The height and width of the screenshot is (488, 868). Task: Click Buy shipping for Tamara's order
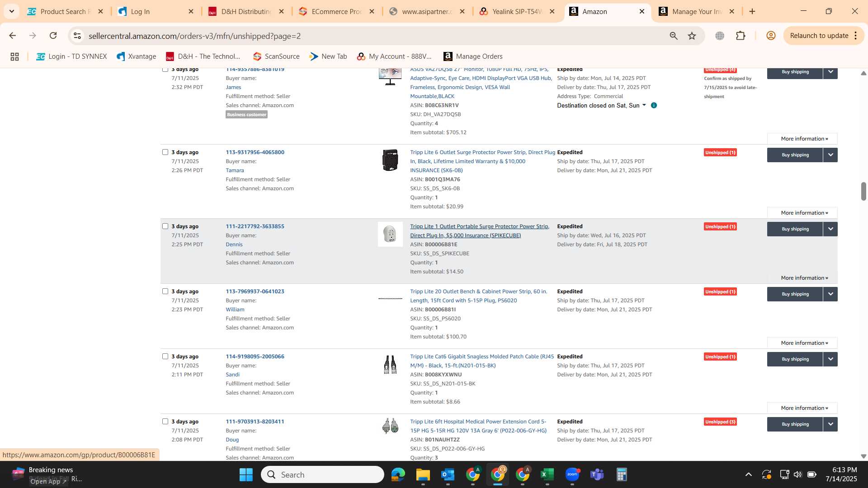[795, 155]
